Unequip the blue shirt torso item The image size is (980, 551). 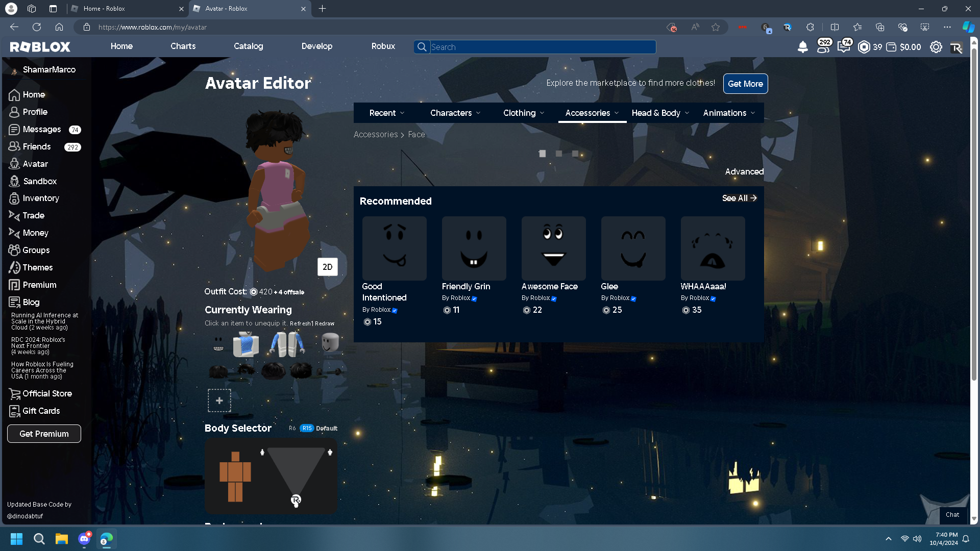click(246, 344)
